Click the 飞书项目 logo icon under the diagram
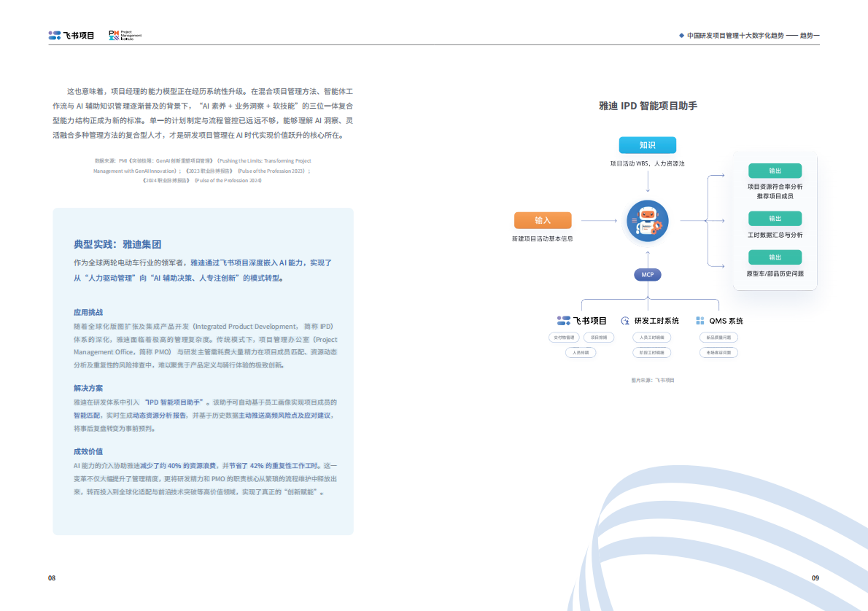This screenshot has width=868, height=611. 564,320
